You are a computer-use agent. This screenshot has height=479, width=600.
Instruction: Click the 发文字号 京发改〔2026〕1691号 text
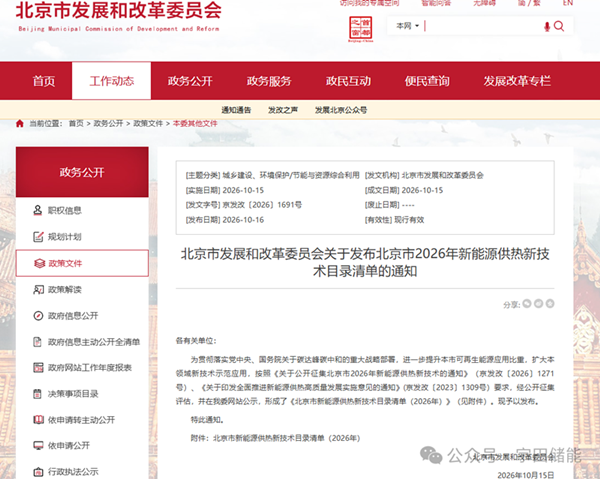tap(244, 205)
